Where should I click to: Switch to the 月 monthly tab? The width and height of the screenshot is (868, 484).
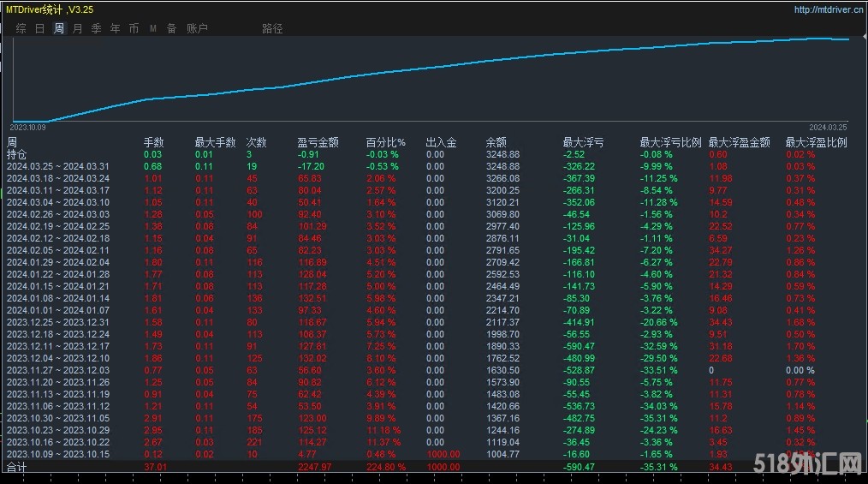[78, 28]
